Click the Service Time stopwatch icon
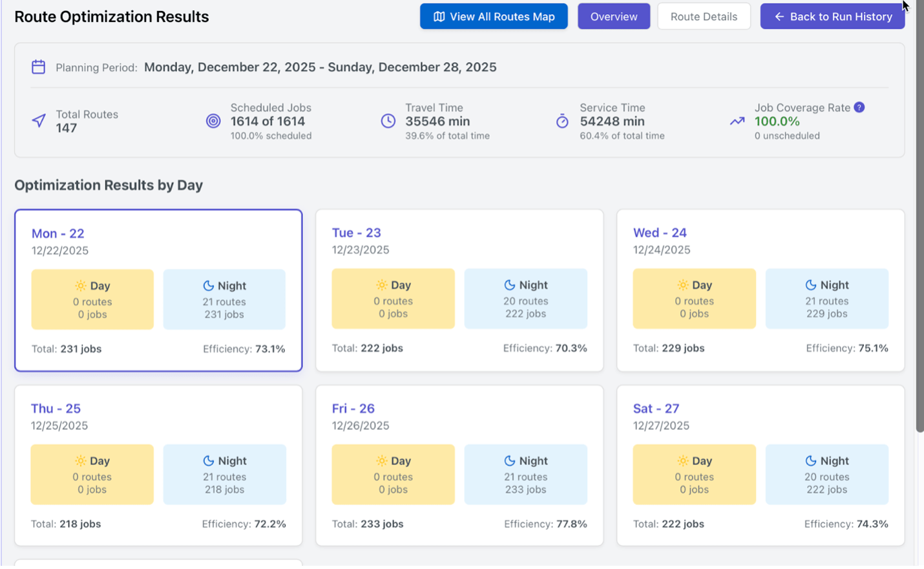Image resolution: width=924 pixels, height=569 pixels. click(562, 121)
